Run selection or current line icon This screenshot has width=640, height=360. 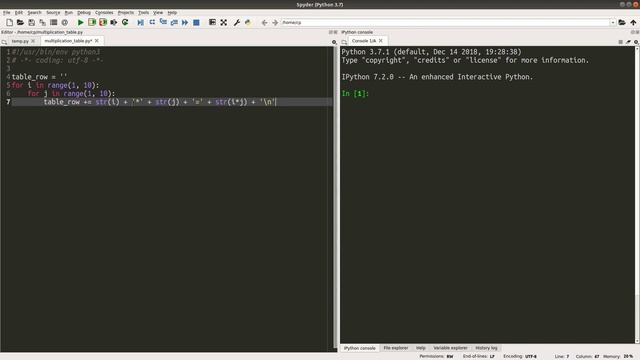(114, 22)
